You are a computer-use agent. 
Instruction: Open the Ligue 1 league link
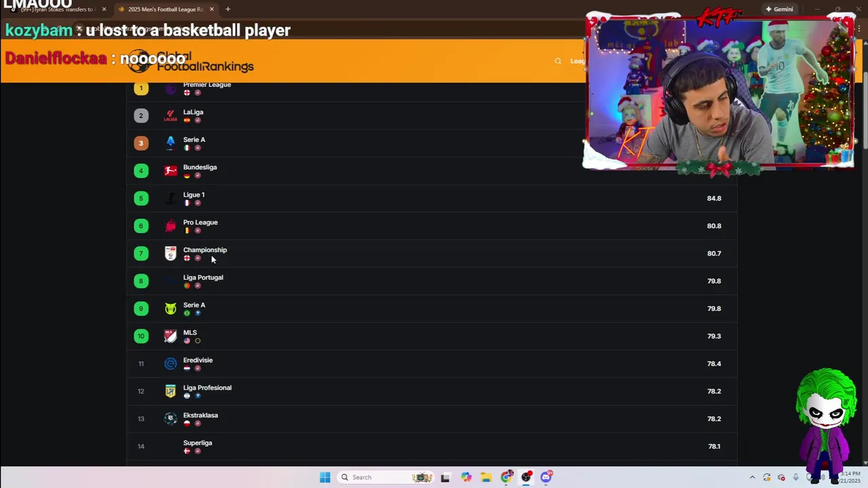pos(194,195)
